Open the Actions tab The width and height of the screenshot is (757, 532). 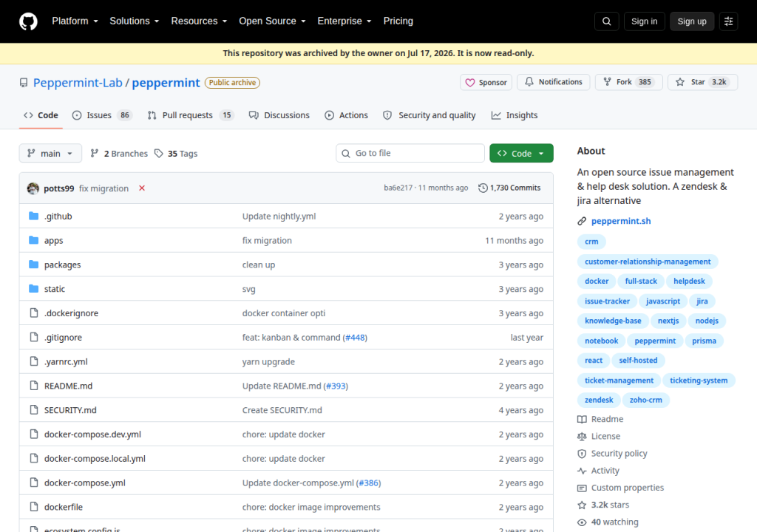tap(346, 115)
